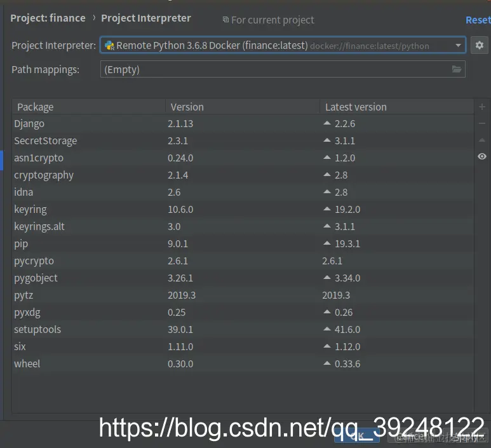Click the Python icon in the interpreter field
Screen dimensions: 491x448
pyautogui.click(x=109, y=46)
